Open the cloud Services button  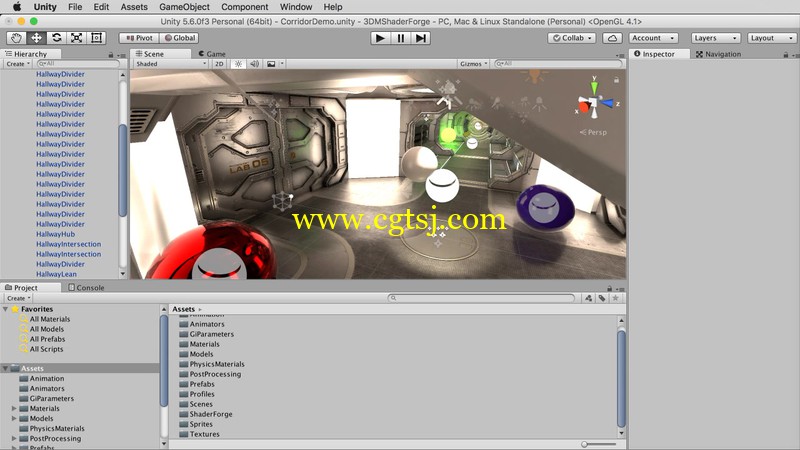point(612,38)
